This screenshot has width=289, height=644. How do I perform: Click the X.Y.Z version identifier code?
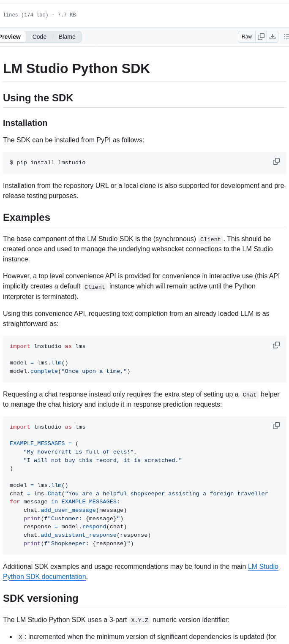pyautogui.click(x=140, y=620)
